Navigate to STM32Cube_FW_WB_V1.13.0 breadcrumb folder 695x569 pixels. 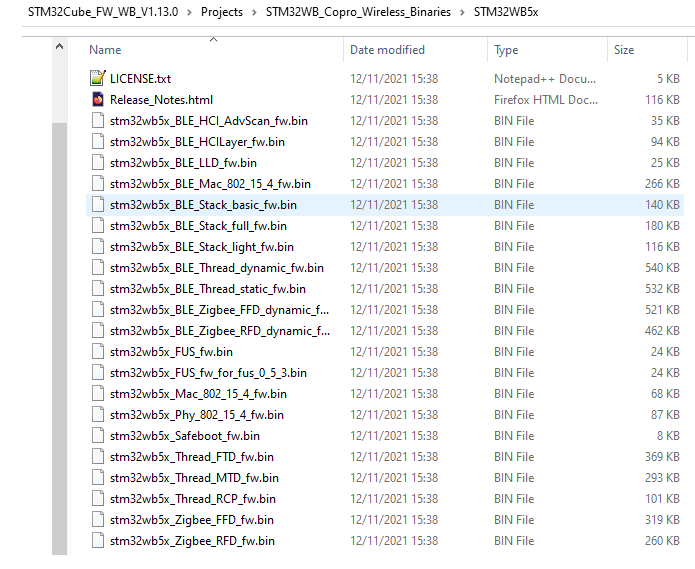tap(103, 12)
